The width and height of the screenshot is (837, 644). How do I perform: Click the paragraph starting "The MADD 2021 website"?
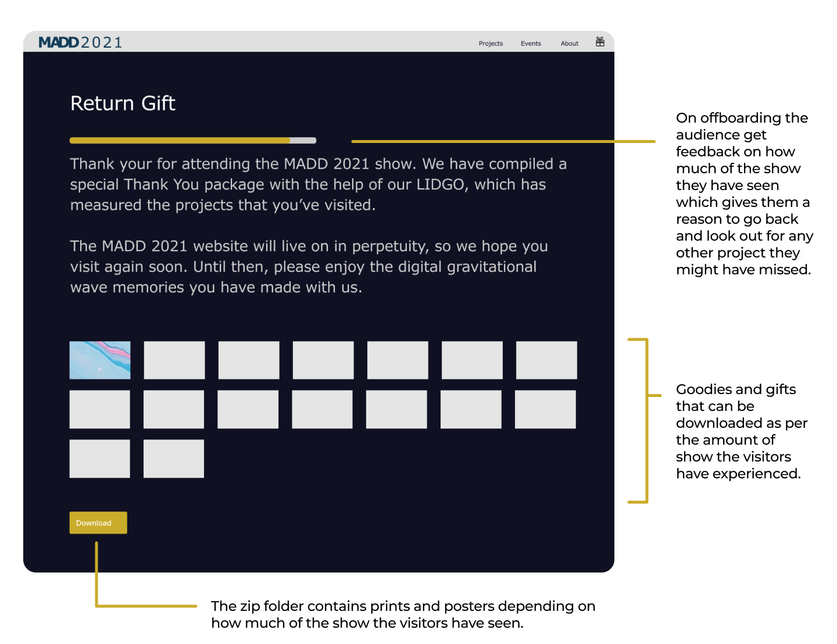(309, 267)
